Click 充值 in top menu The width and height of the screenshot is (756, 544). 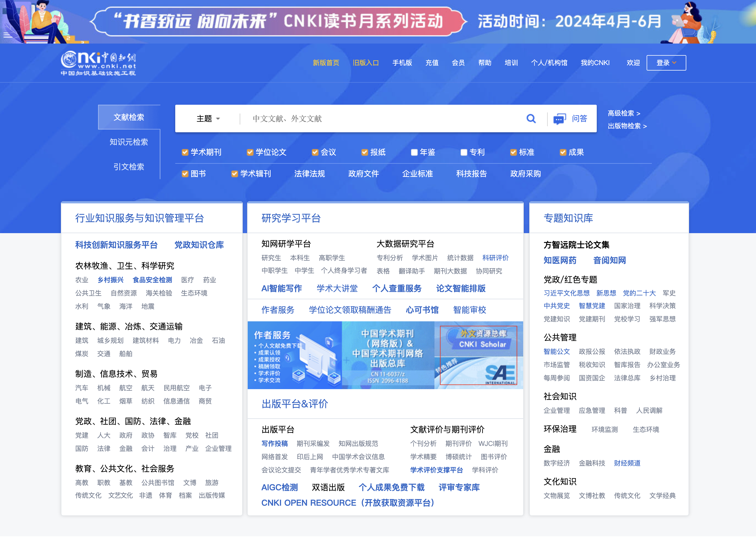(x=432, y=63)
